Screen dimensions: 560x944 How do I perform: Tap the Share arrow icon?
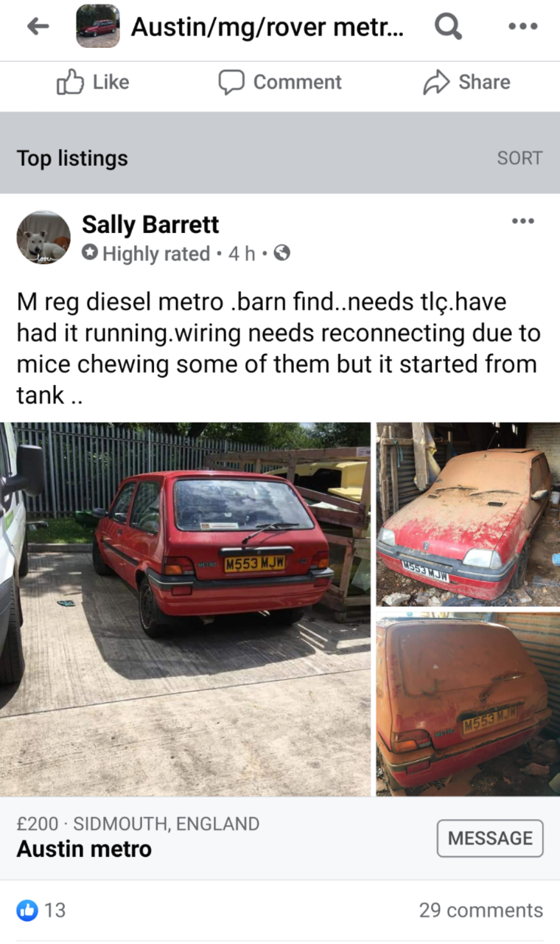coord(436,83)
